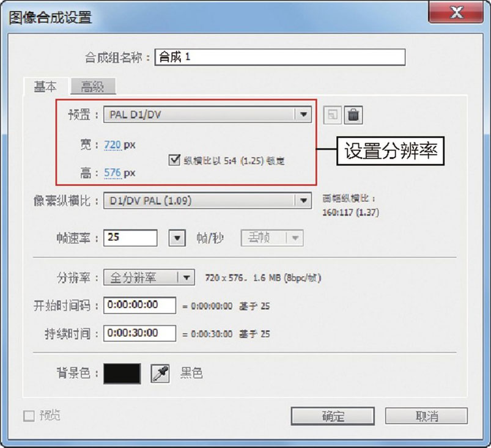
Task: Select the 基本 tab
Action: [45, 86]
